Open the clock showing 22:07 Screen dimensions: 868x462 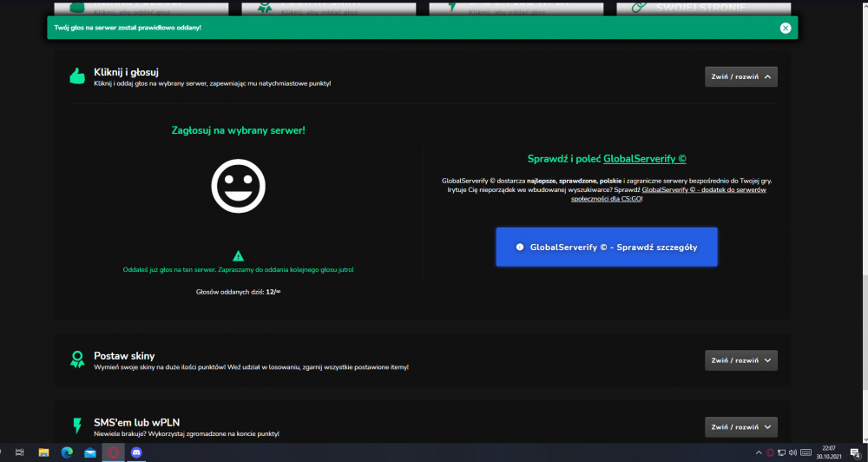[829, 452]
